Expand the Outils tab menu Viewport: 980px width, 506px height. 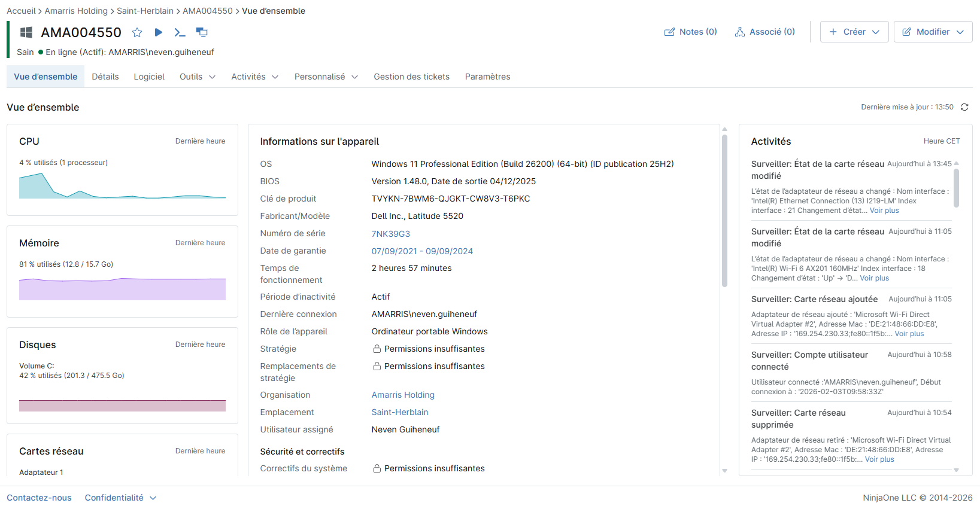(x=197, y=77)
